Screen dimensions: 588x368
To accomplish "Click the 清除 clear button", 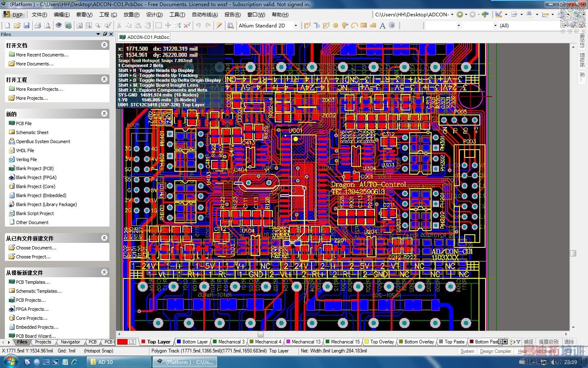I will pyautogui.click(x=568, y=342).
